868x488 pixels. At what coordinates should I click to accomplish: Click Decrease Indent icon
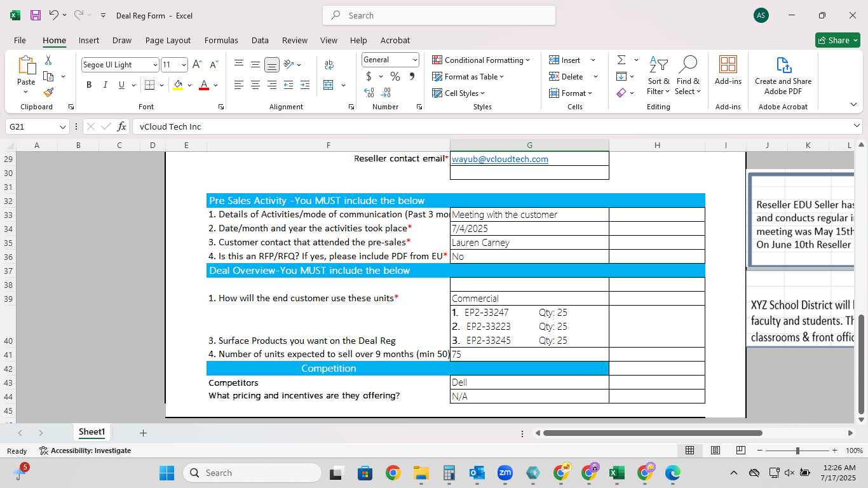click(288, 85)
